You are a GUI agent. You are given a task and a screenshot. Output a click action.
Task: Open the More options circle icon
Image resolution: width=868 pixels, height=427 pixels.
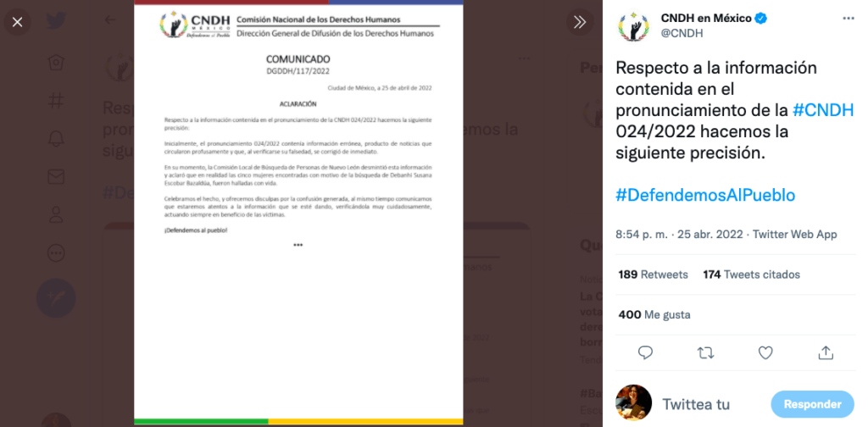pyautogui.click(x=56, y=252)
